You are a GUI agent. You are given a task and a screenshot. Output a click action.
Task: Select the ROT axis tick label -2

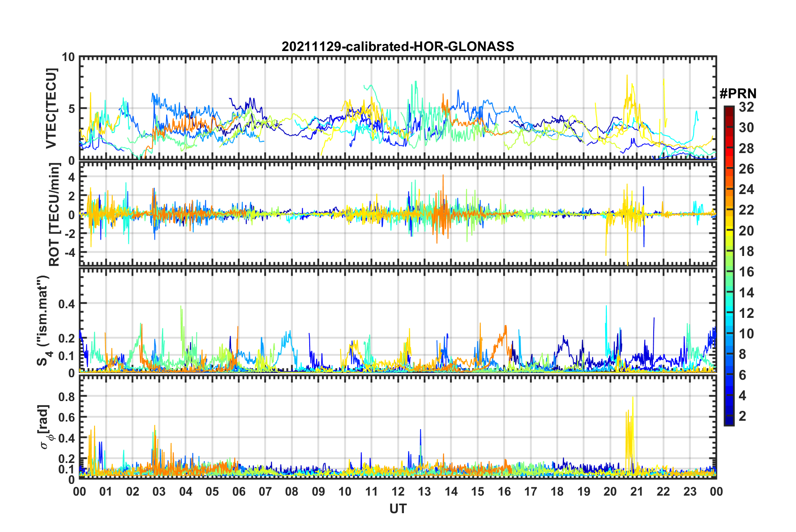(69, 234)
